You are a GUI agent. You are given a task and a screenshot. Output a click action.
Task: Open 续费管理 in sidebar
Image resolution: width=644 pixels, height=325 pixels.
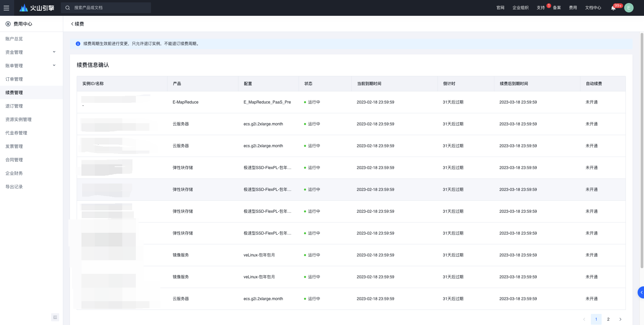[x=31, y=92]
